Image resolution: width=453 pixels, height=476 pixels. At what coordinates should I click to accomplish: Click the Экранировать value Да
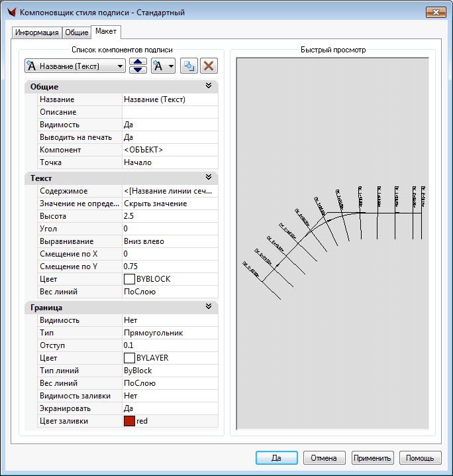(x=170, y=408)
